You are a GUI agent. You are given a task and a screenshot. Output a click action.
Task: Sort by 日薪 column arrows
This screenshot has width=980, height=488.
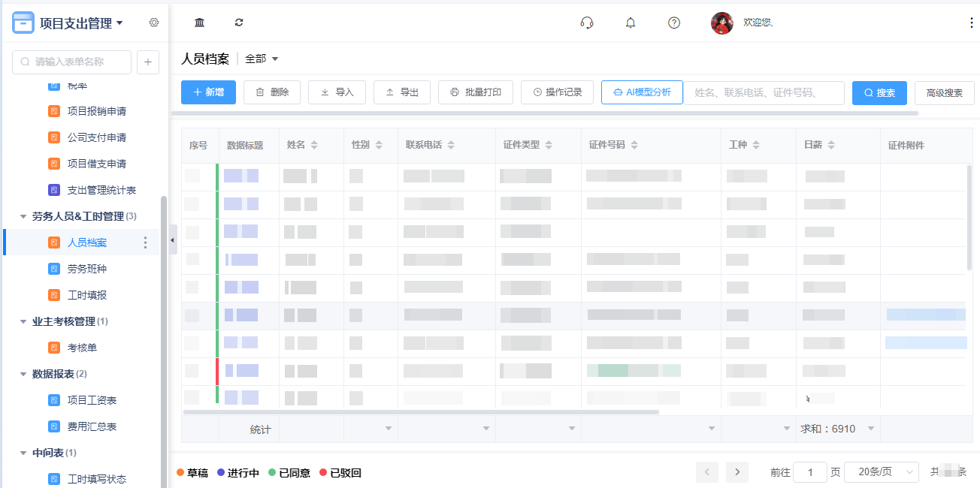tap(831, 145)
